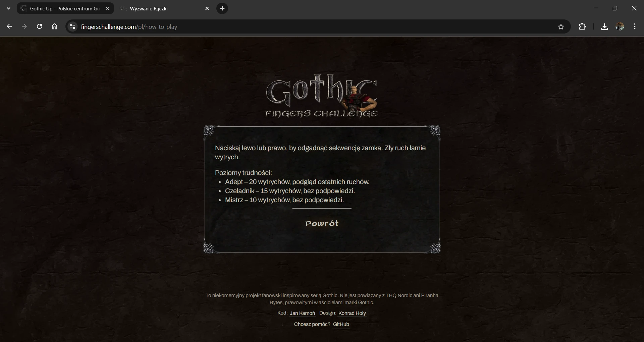
Task: Close the Gothic Up tab
Action: click(107, 8)
